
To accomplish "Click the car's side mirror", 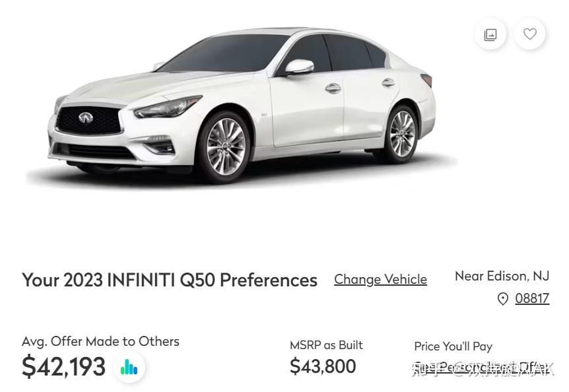I will tap(298, 67).
